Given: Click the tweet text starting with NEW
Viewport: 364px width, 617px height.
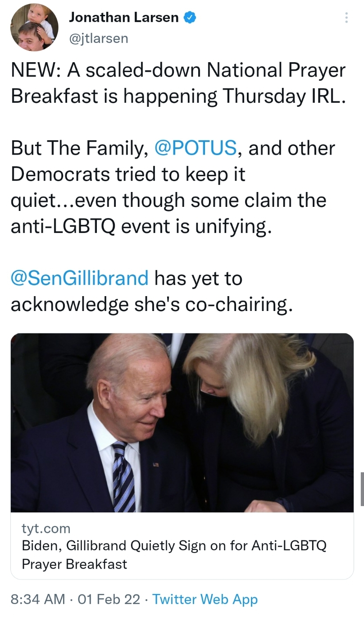Looking at the screenshot, I should pos(179,83).
